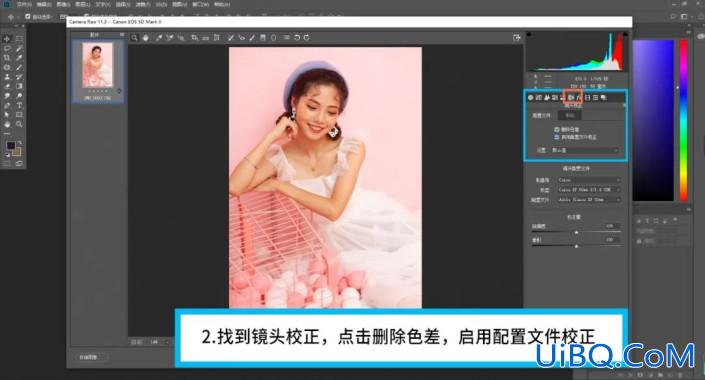Select the Camera Raw Crop tool

click(194, 38)
